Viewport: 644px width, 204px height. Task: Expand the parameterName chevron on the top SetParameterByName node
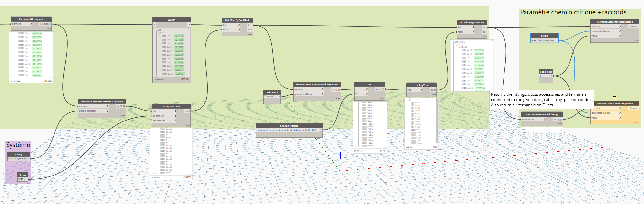tap(620, 31)
